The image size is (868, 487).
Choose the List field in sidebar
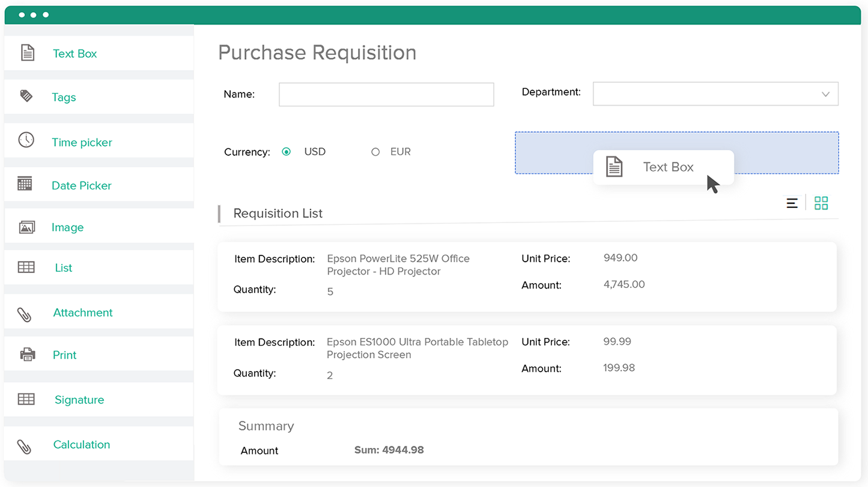coord(63,268)
